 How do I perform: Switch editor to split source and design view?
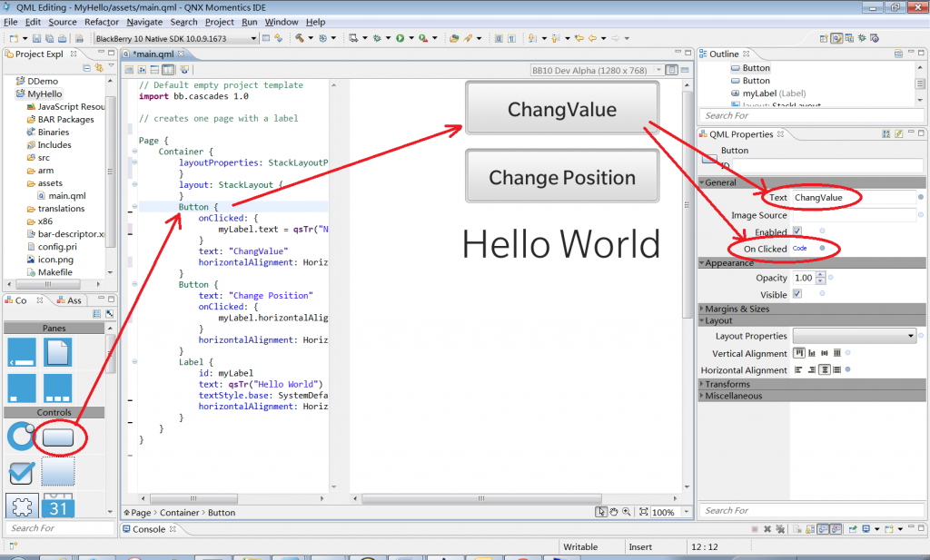click(168, 69)
